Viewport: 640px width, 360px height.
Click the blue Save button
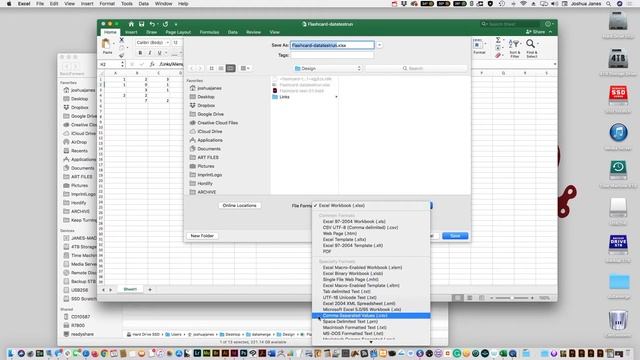(x=455, y=236)
